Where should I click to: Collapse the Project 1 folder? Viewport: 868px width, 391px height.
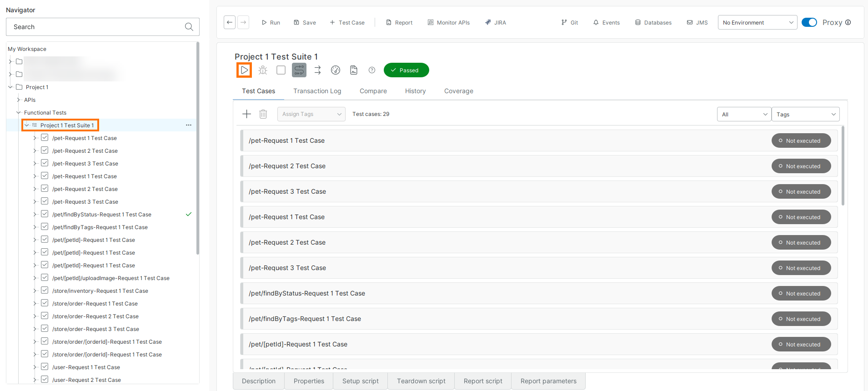click(x=10, y=87)
